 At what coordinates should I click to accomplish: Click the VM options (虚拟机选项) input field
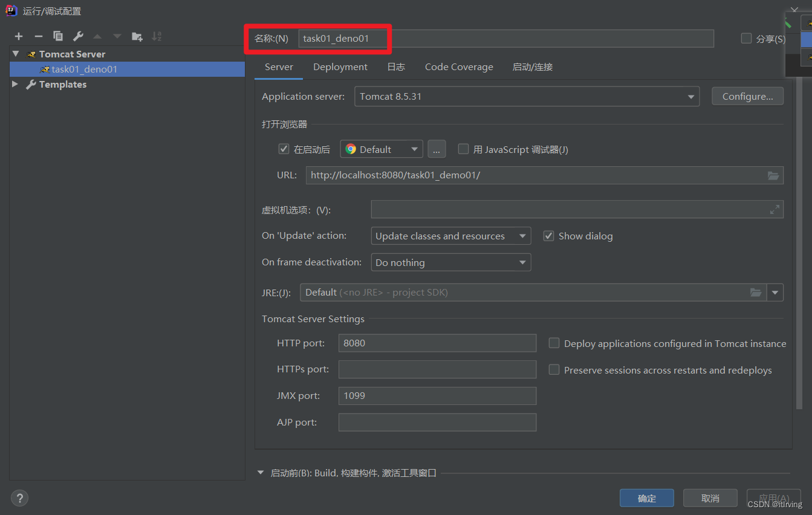(577, 210)
